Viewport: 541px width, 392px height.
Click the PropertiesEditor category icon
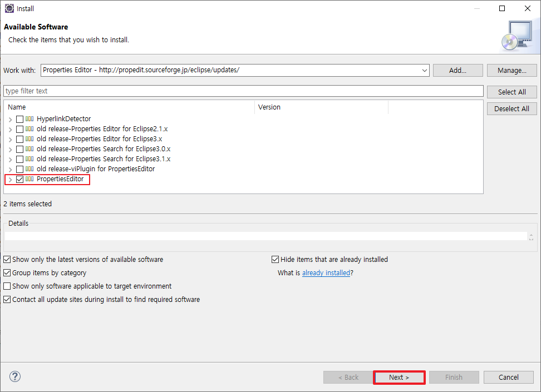tap(29, 179)
